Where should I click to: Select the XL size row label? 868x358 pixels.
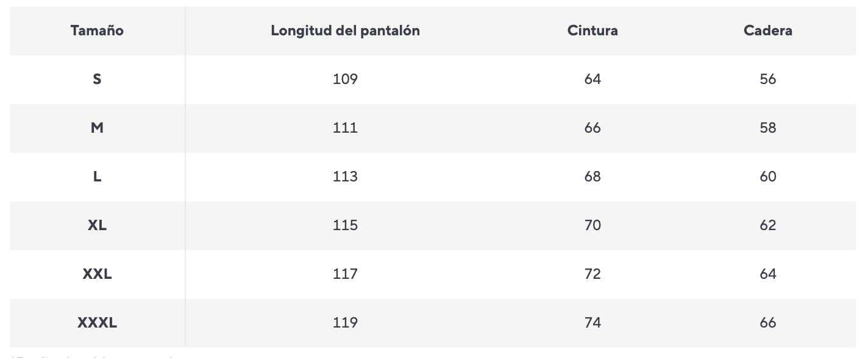[97, 225]
